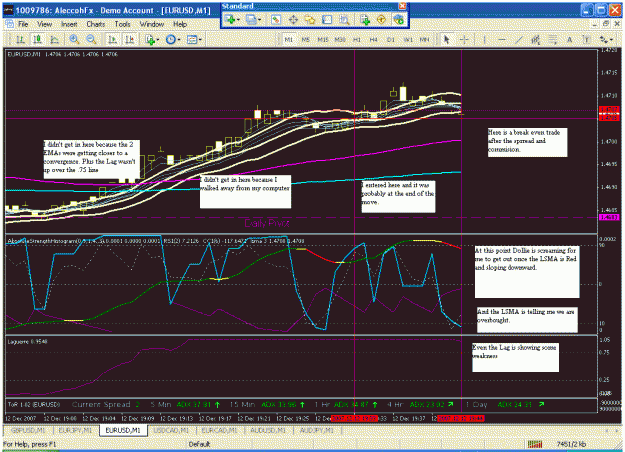Select the M5 timeframe button
The width and height of the screenshot is (625, 452).
pyautogui.click(x=306, y=39)
